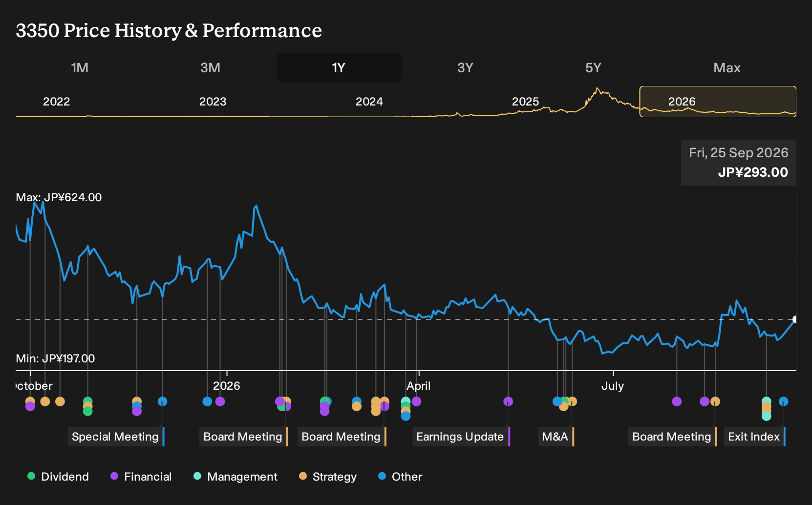Click the purple event dot under the 2026 label
The height and width of the screenshot is (505, 812).
coord(220,401)
